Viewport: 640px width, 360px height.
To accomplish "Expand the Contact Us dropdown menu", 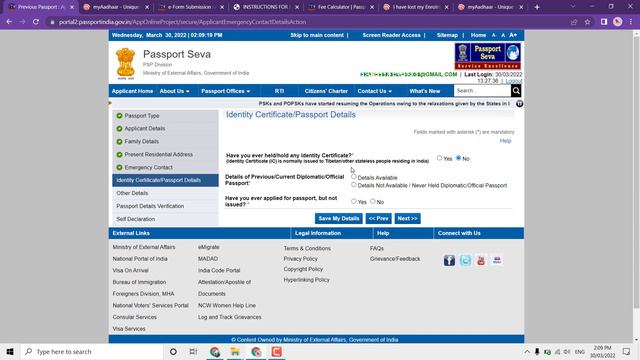I will (x=374, y=91).
